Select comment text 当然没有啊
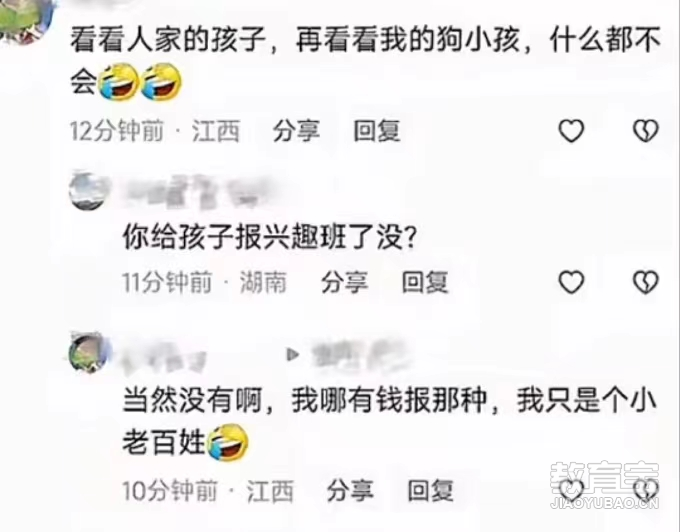 point(193,400)
